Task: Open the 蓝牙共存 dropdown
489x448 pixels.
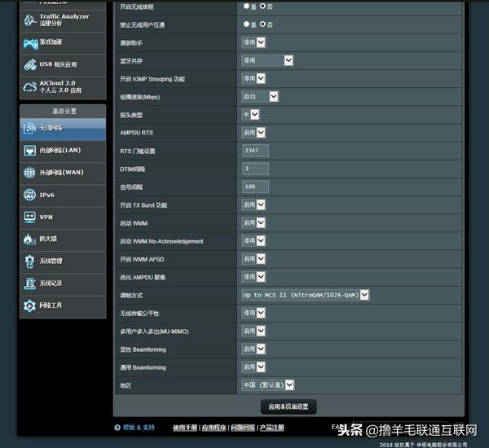Action: coord(267,60)
